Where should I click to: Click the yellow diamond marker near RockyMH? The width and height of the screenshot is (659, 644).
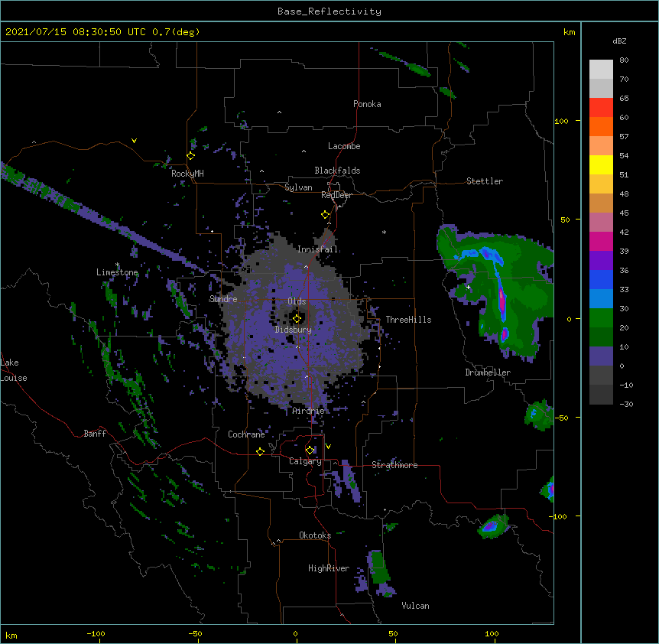pyautogui.click(x=190, y=156)
